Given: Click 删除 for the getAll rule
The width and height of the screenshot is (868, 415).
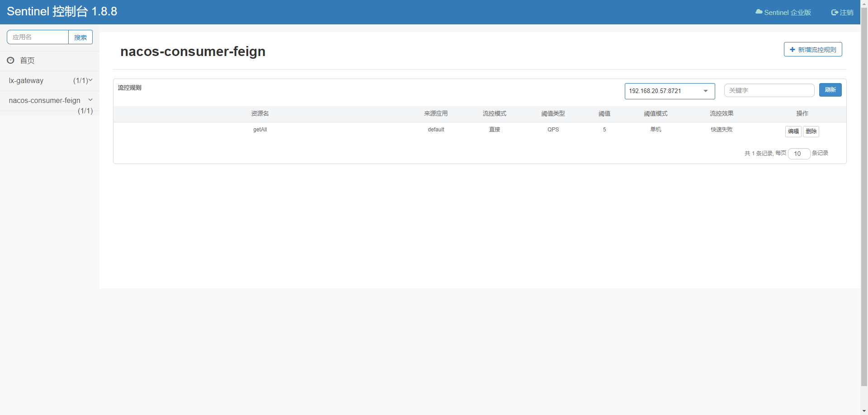Looking at the screenshot, I should [811, 131].
